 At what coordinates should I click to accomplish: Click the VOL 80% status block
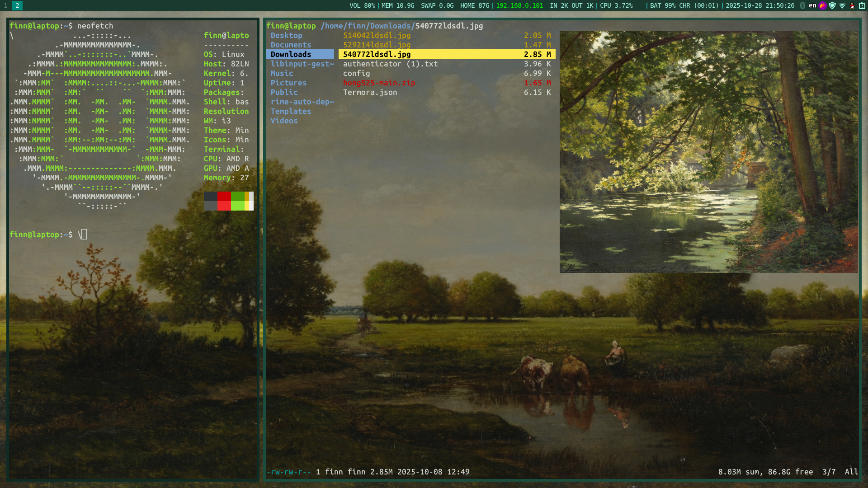[362, 5]
